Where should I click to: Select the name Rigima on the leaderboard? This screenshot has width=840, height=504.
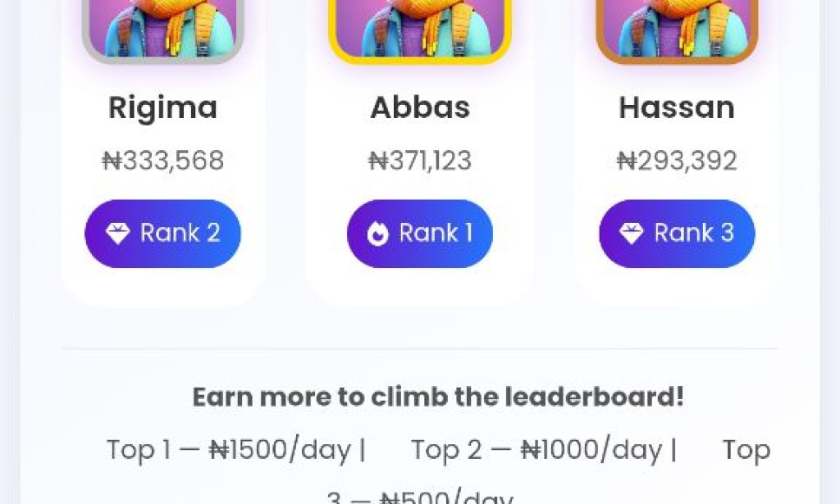coord(162,107)
